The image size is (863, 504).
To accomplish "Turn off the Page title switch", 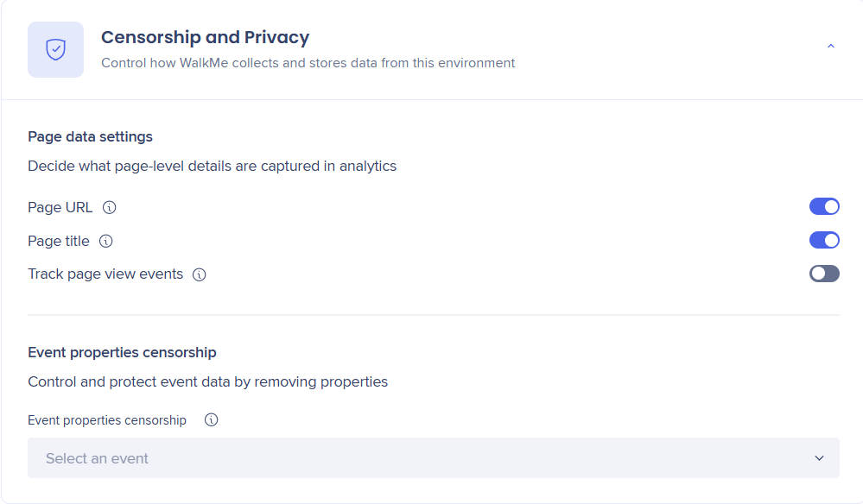I will coord(824,240).
